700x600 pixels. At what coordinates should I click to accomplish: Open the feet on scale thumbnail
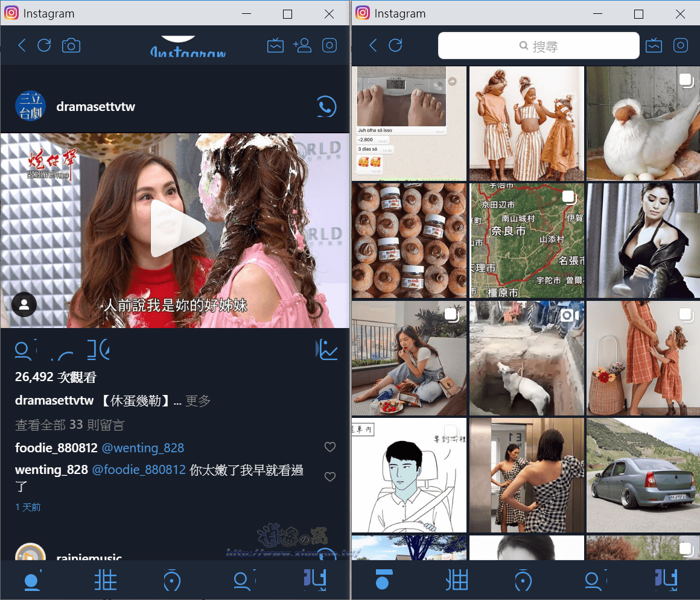tap(409, 124)
